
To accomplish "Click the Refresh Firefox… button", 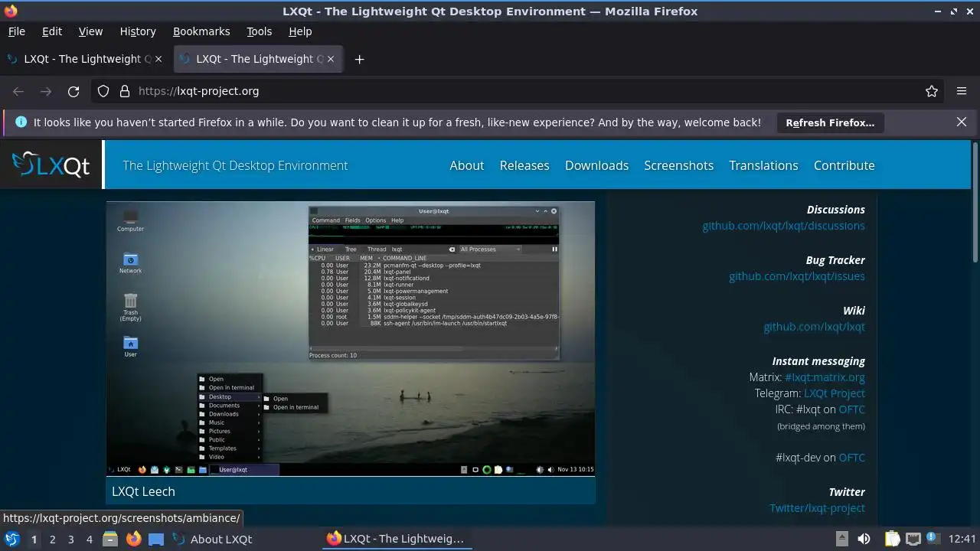I will (830, 122).
